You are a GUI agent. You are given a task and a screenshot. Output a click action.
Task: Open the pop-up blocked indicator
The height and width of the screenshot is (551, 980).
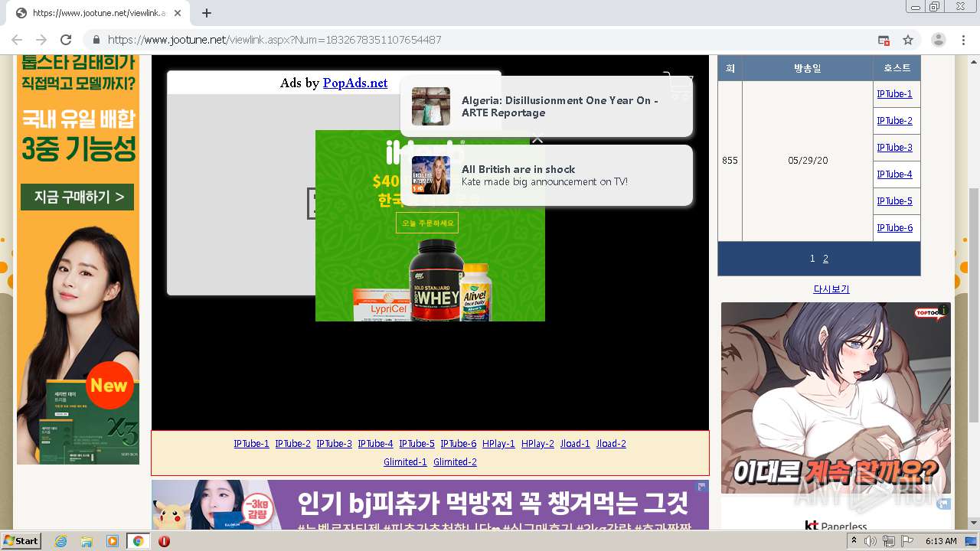884,40
